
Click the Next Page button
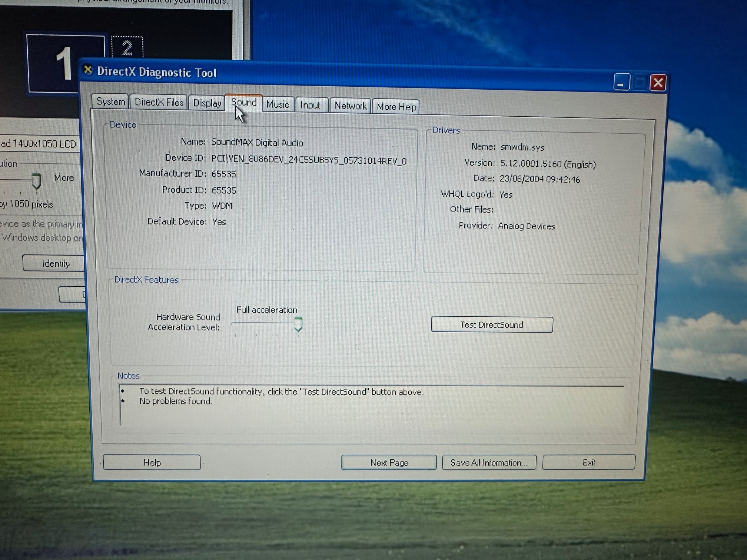(389, 463)
